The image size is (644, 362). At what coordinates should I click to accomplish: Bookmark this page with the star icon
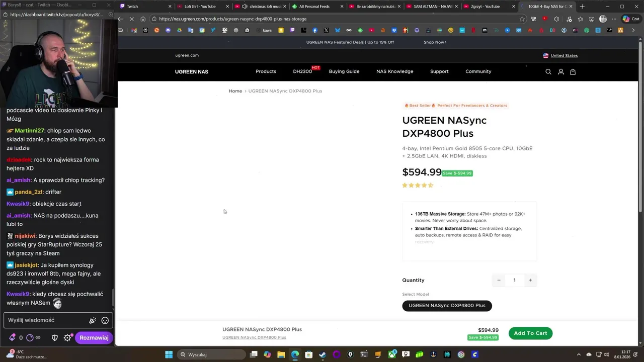click(x=522, y=19)
